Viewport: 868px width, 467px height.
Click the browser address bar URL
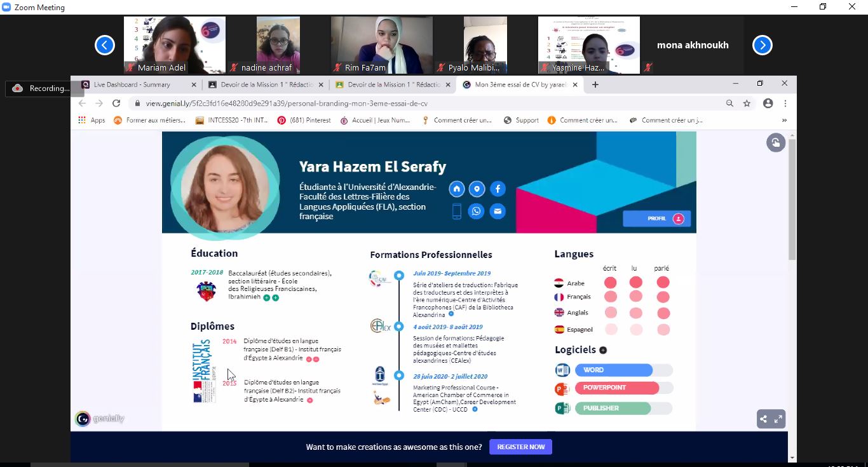287,103
